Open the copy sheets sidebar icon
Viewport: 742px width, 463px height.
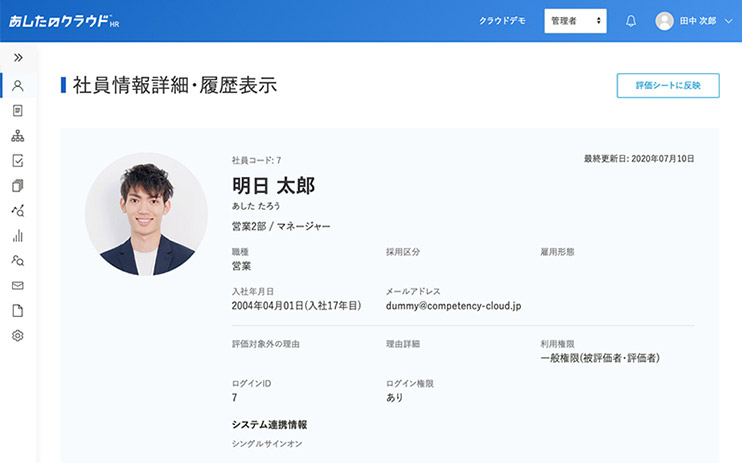(x=18, y=186)
